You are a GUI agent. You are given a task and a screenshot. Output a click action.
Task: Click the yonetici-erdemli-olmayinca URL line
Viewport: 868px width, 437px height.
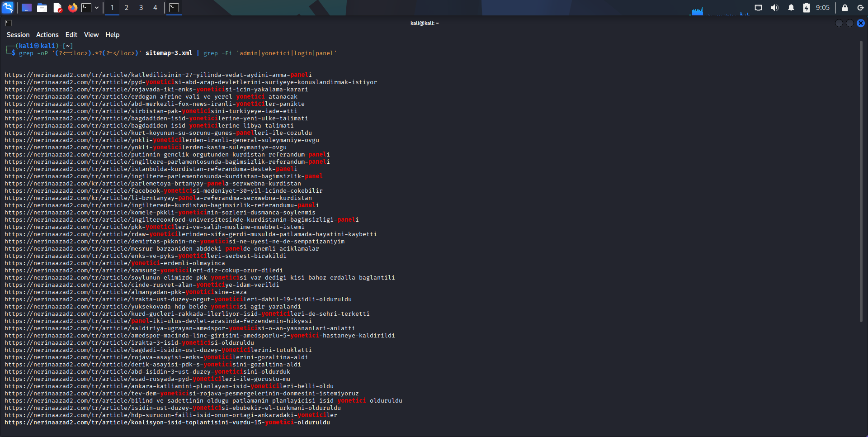tap(115, 263)
